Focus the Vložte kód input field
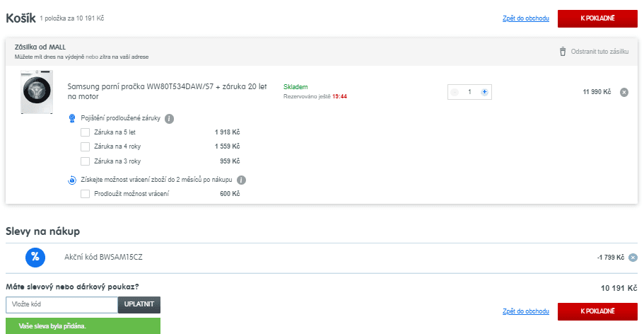This screenshot has width=644, height=334. [62, 305]
